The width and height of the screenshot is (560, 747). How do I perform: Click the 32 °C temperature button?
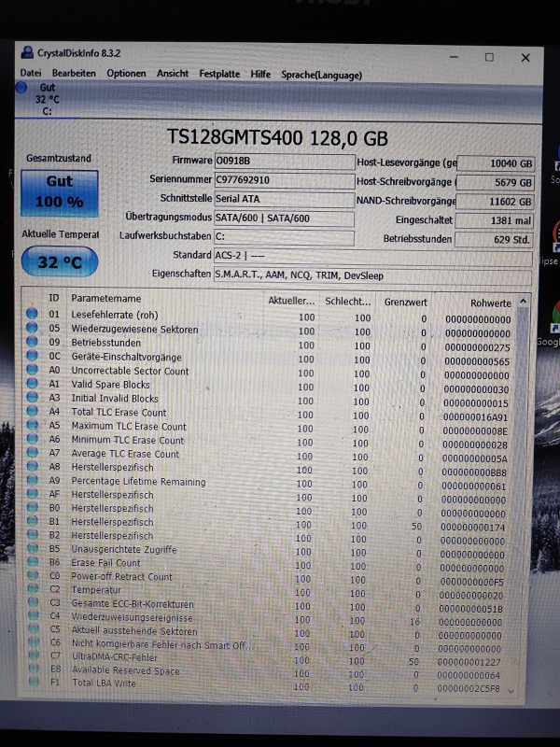tap(60, 261)
